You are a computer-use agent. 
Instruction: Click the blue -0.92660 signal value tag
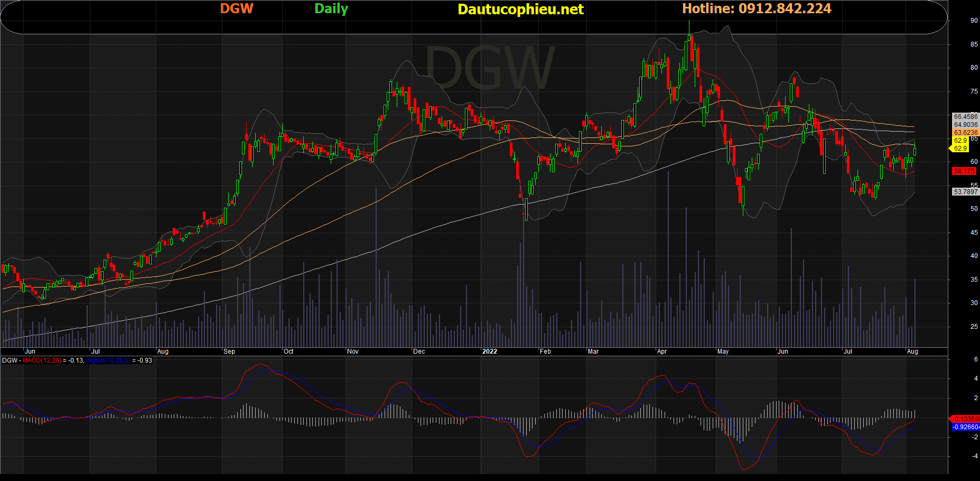(965, 427)
